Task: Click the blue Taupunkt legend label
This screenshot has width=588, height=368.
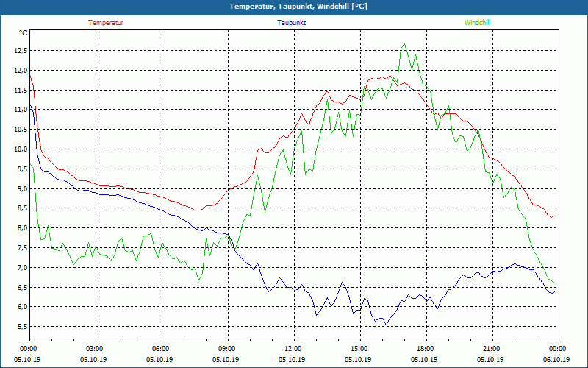Action: point(291,23)
